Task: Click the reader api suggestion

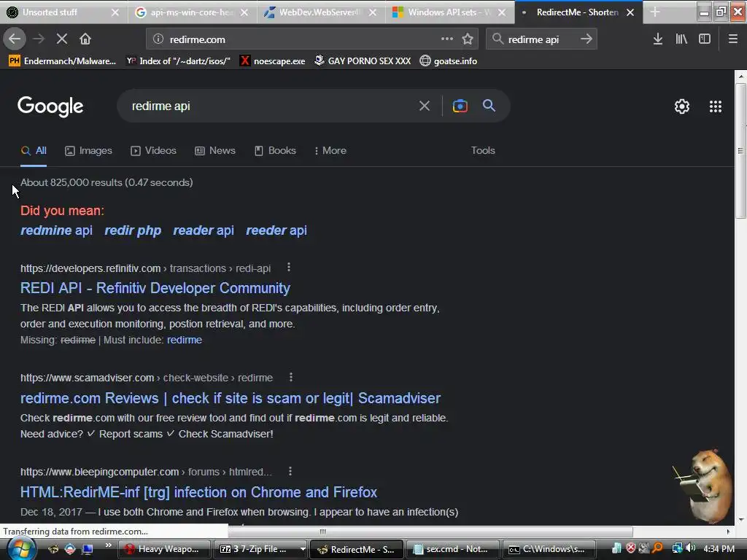Action: pos(204,230)
